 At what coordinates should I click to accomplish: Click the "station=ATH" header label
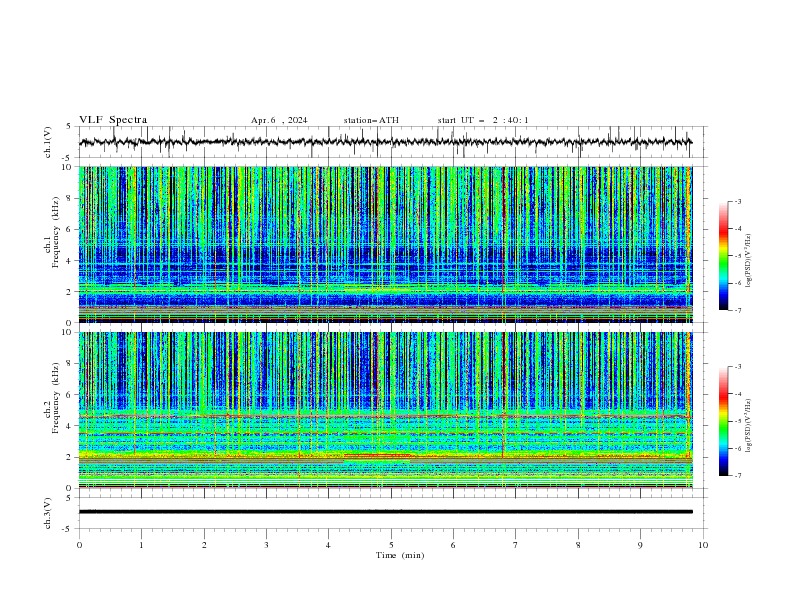371,120
